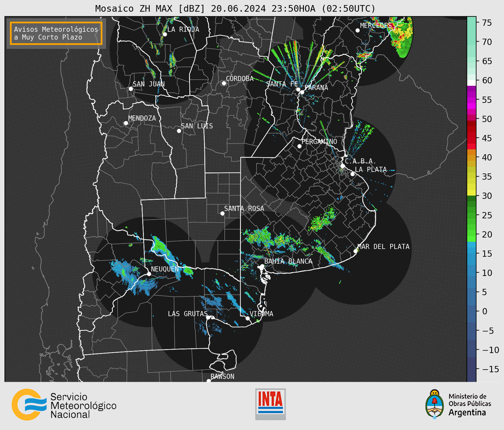Click the CÓRDOBA label text
The height and width of the screenshot is (430, 504).
tap(240, 79)
